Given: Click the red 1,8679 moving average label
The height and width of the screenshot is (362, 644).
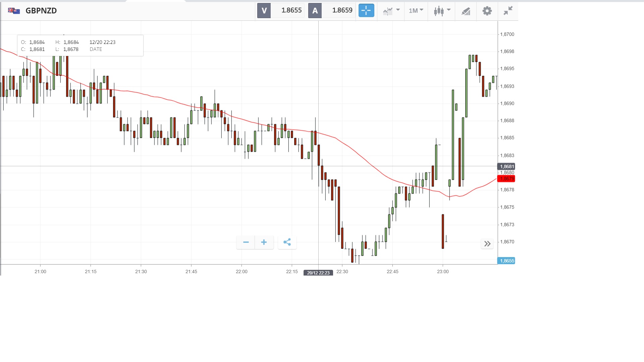Looking at the screenshot, I should (x=506, y=179).
